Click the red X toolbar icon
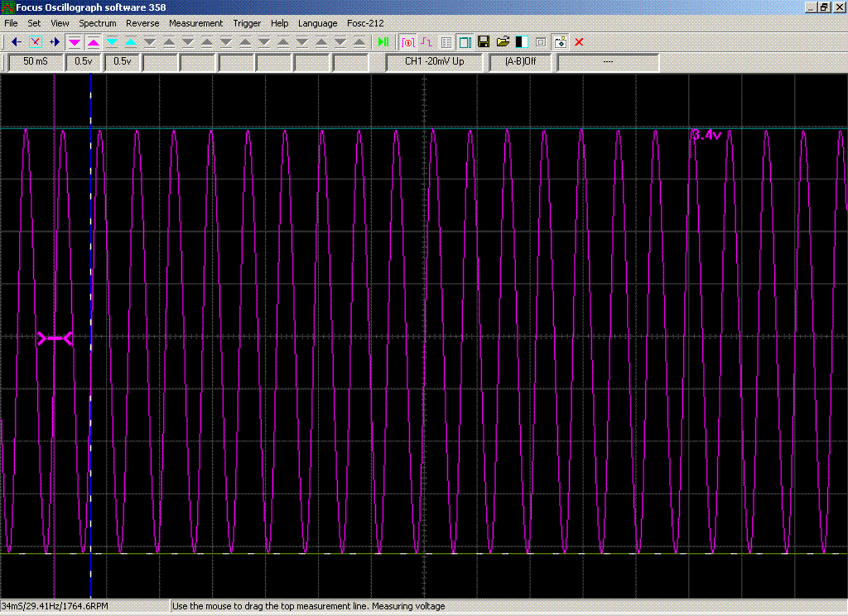The width and height of the screenshot is (848, 616). tap(579, 41)
